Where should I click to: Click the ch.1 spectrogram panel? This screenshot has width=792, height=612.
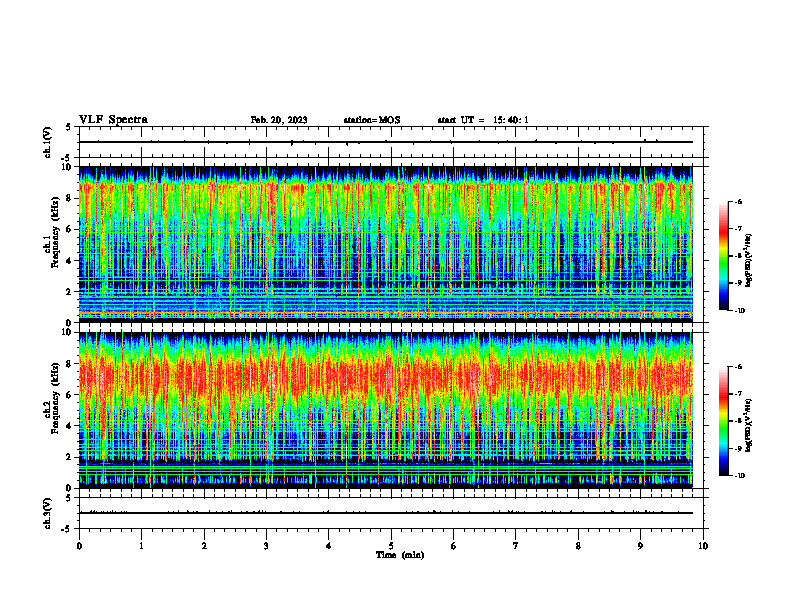coord(386,244)
